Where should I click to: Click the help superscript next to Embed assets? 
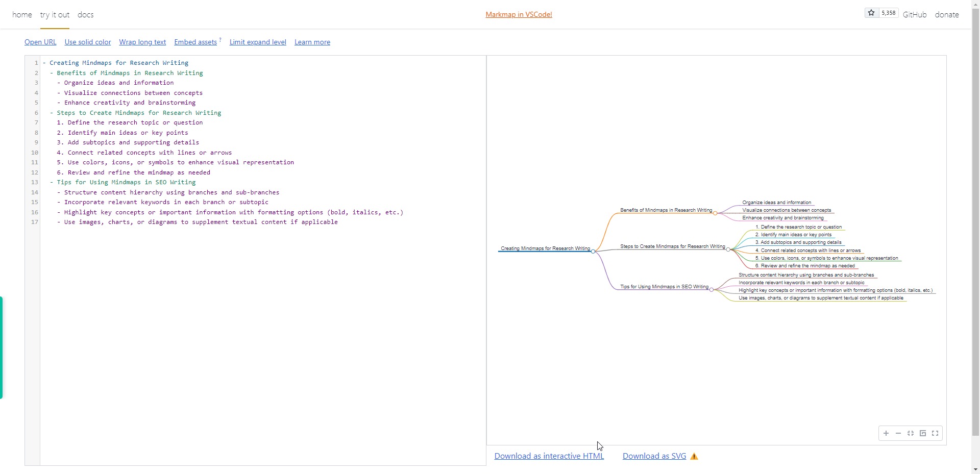tap(220, 39)
